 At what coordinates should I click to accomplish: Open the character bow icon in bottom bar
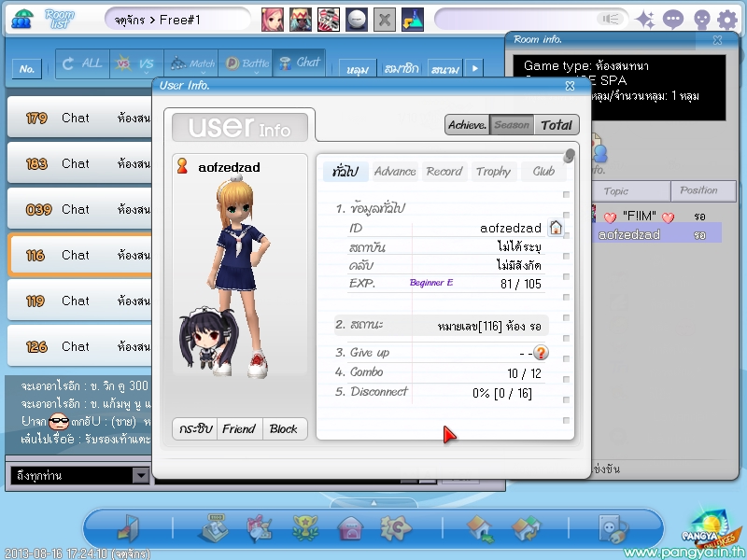coord(260,528)
